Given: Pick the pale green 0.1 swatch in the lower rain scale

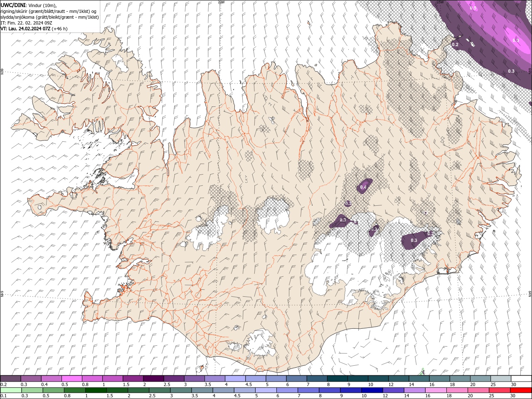Looking at the screenshot, I should tap(11, 390).
